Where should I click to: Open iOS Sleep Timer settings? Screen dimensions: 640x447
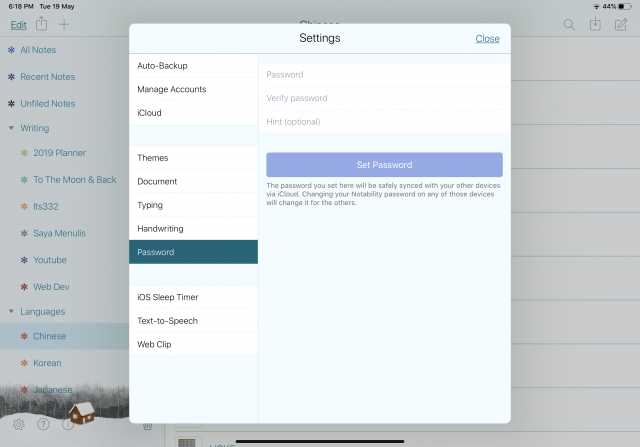point(193,297)
